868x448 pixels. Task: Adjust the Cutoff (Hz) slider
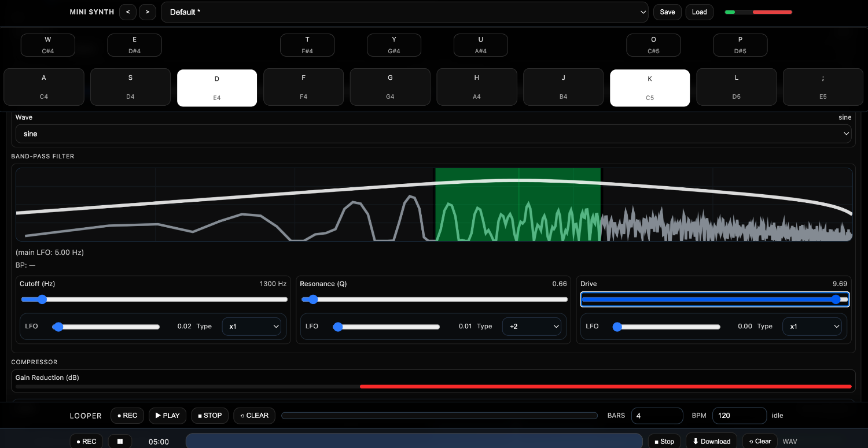(x=155, y=299)
